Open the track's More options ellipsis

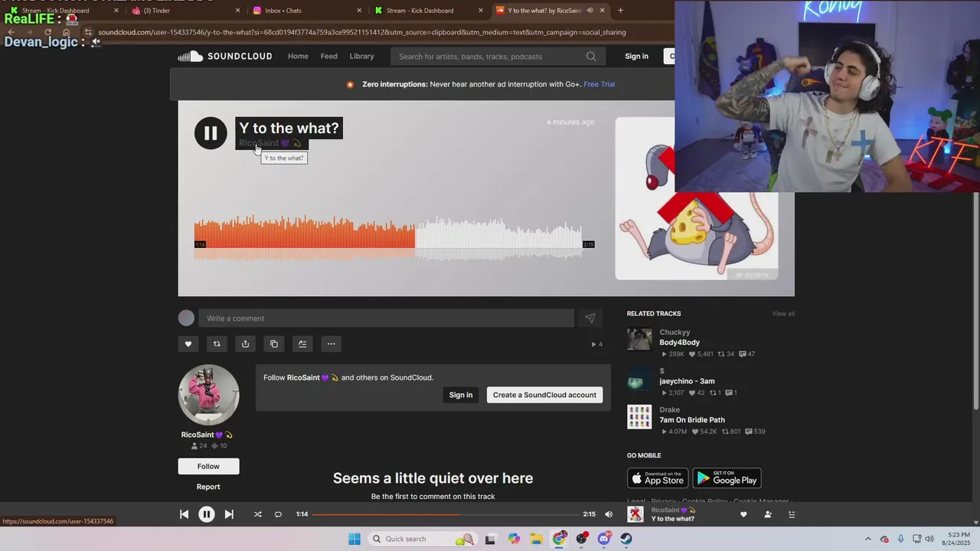click(331, 344)
